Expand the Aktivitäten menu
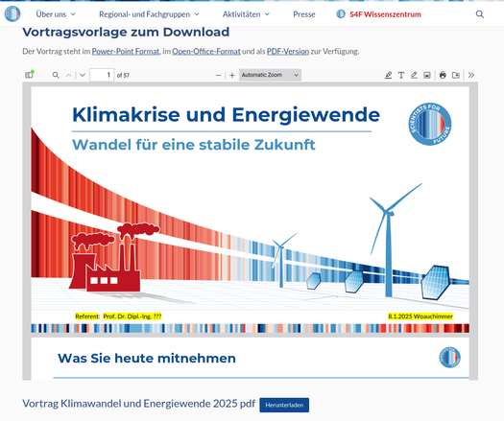 pyautogui.click(x=246, y=14)
